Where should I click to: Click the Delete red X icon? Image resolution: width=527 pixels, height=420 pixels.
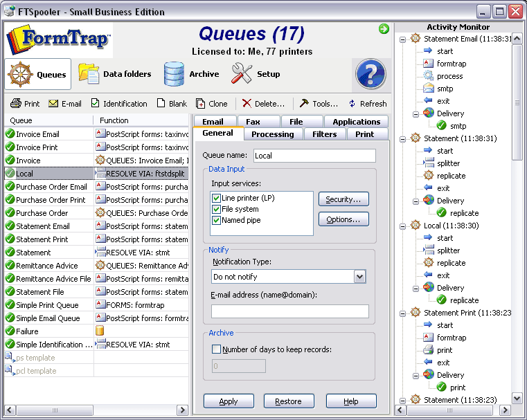coord(247,103)
